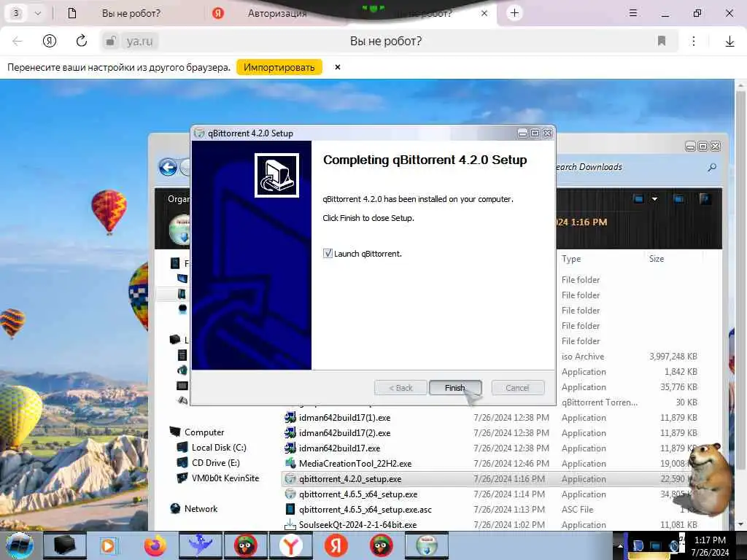Open the Explorer view options dropdown
This screenshot has width=747, height=560.
coord(654,198)
